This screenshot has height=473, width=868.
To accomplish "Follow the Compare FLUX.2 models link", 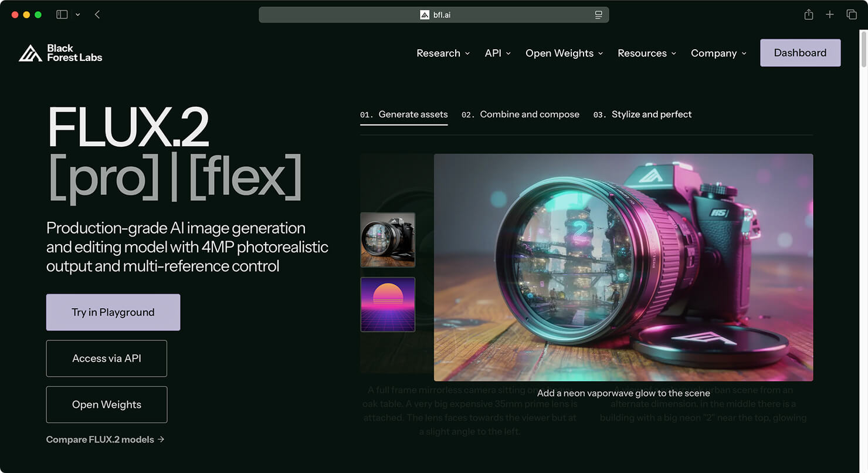I will pos(100,439).
